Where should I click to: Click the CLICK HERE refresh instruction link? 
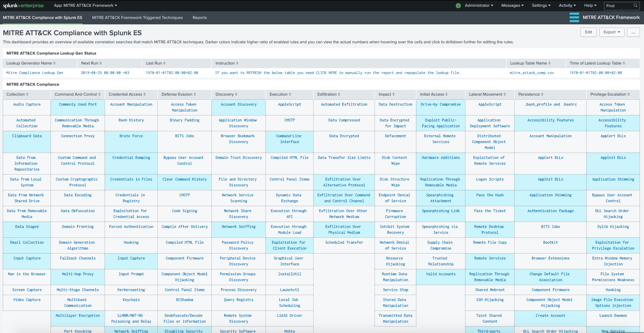326,73
